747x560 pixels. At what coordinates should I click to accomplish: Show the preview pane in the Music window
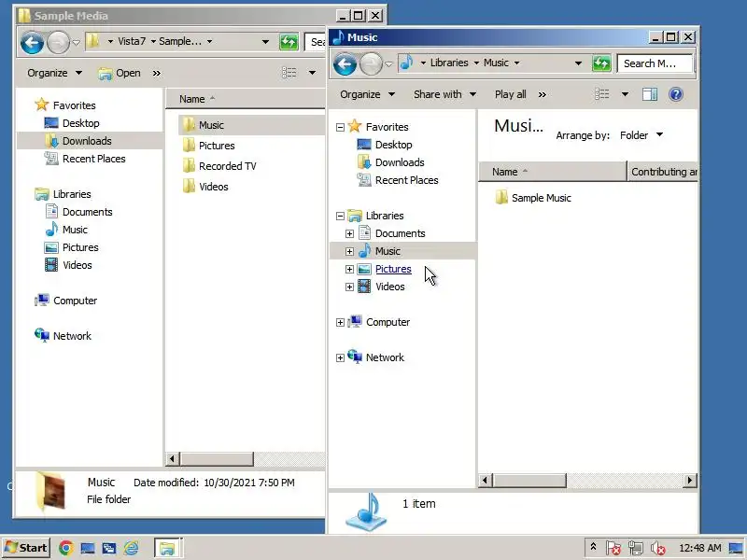(x=649, y=94)
